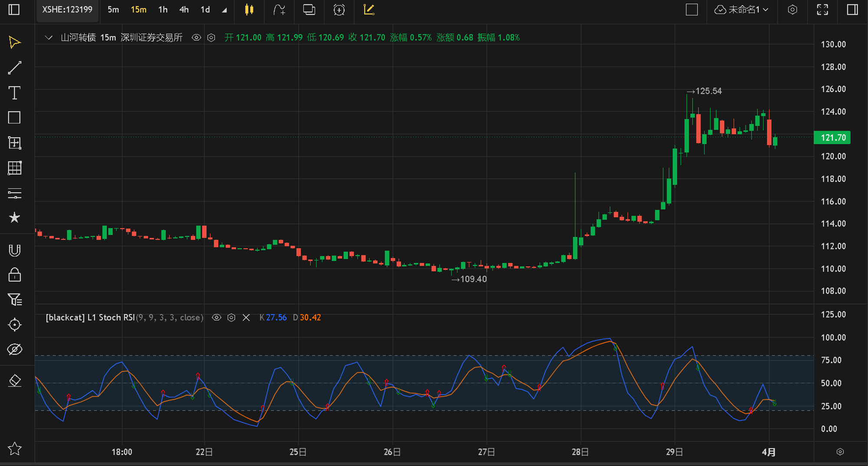
Task: Open chart layout templates icon
Action: (x=309, y=10)
